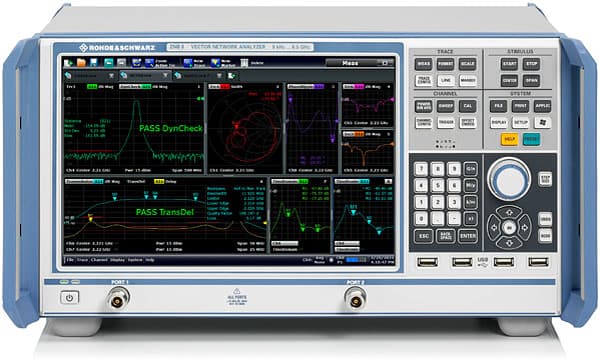
Task: Switch to the third setup tab
Action: [x=198, y=76]
